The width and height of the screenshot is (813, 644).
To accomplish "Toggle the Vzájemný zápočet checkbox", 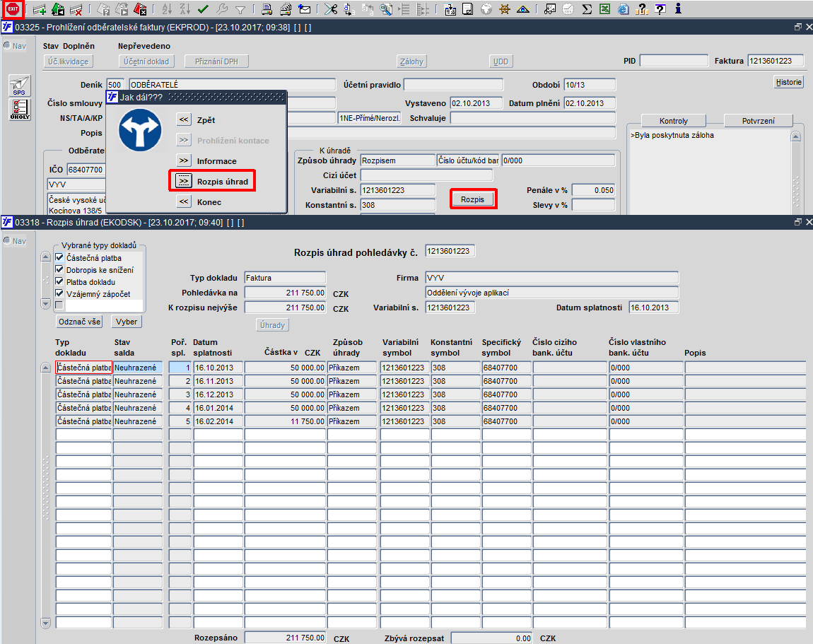I will click(x=59, y=293).
